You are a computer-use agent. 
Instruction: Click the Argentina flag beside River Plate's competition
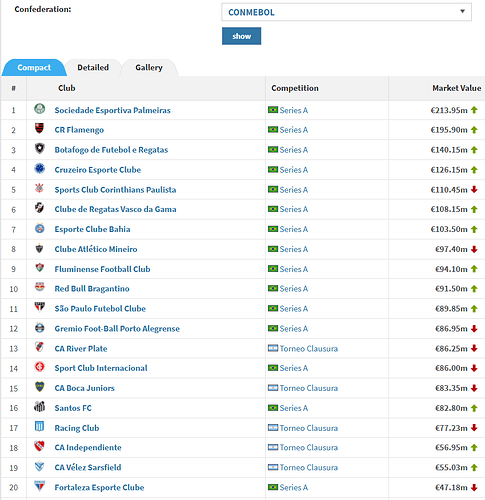coord(273,348)
